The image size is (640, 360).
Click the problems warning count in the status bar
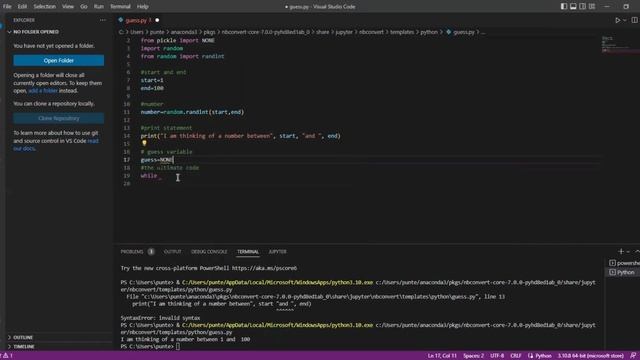8,356
